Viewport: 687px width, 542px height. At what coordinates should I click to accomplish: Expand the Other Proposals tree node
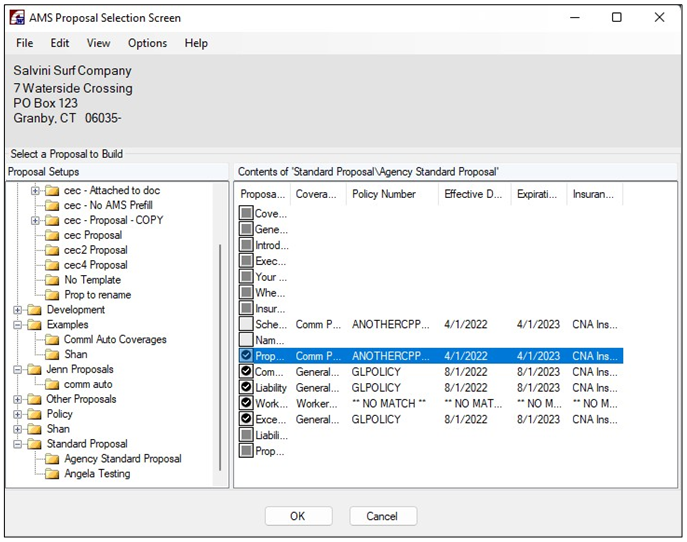click(x=18, y=399)
